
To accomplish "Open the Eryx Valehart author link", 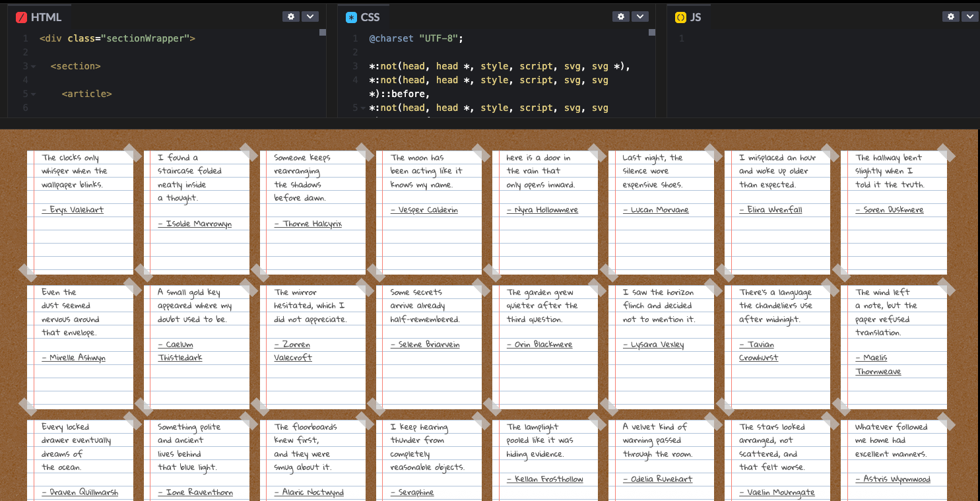I will tap(73, 210).
